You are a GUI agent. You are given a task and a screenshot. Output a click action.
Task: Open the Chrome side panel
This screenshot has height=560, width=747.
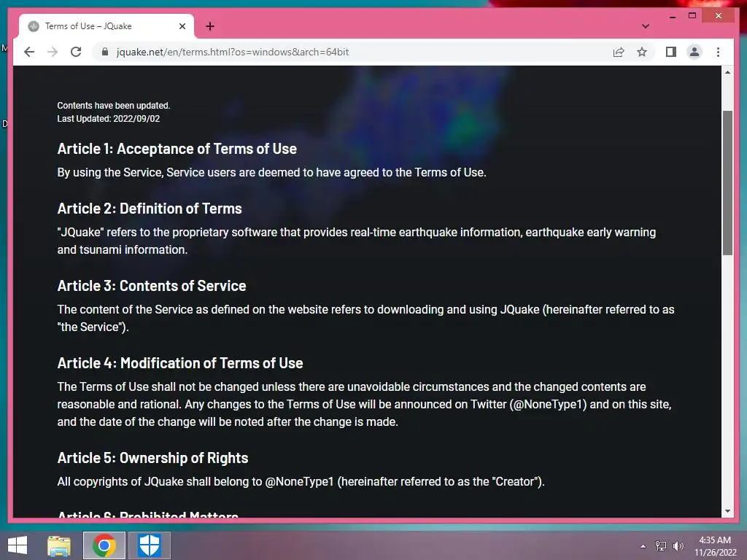[671, 52]
